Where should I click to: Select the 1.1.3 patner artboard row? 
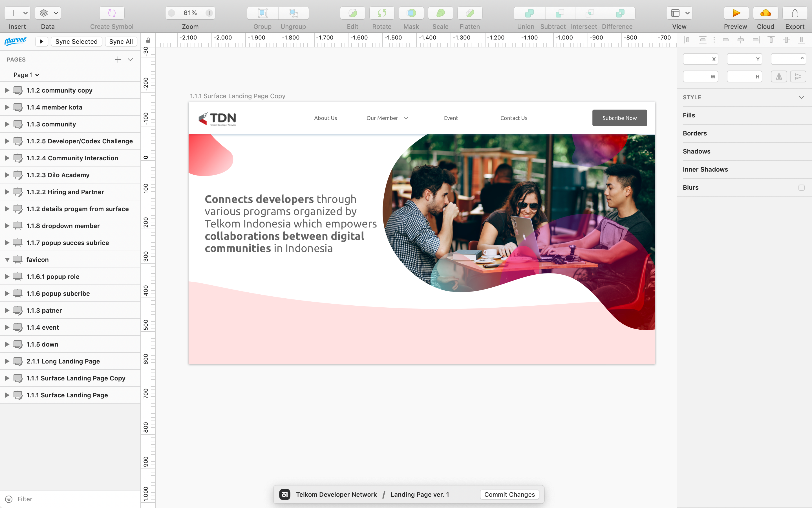coord(70,310)
